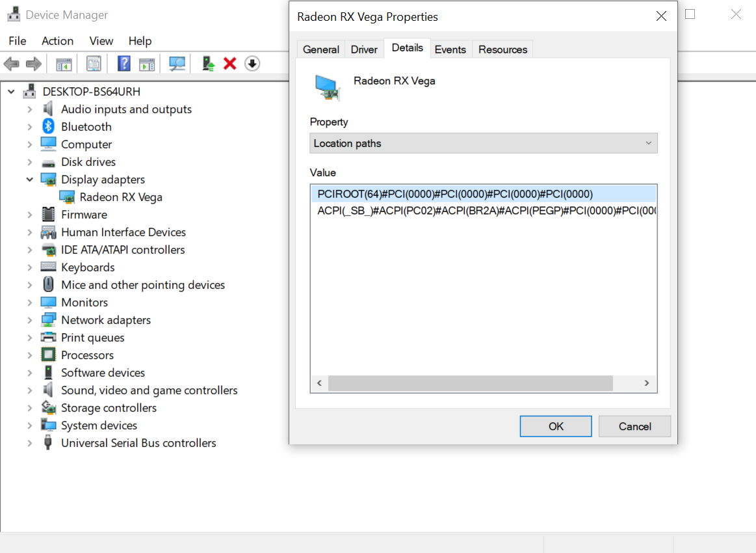The height and width of the screenshot is (553, 756).
Task: Click the Update device driver toolbar icon
Action: (208, 63)
